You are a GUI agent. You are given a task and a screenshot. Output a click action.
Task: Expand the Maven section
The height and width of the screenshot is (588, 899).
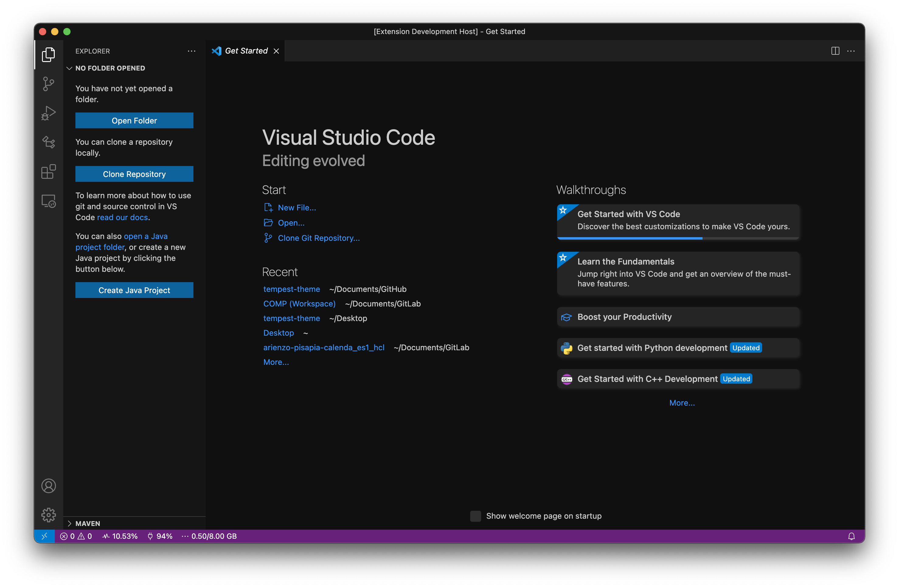[x=134, y=524]
